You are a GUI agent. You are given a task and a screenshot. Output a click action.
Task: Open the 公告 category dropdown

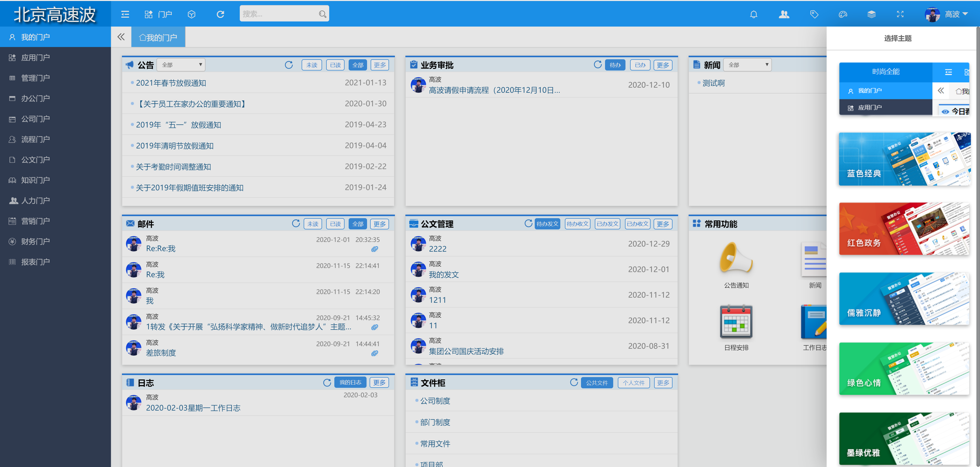tap(181, 65)
